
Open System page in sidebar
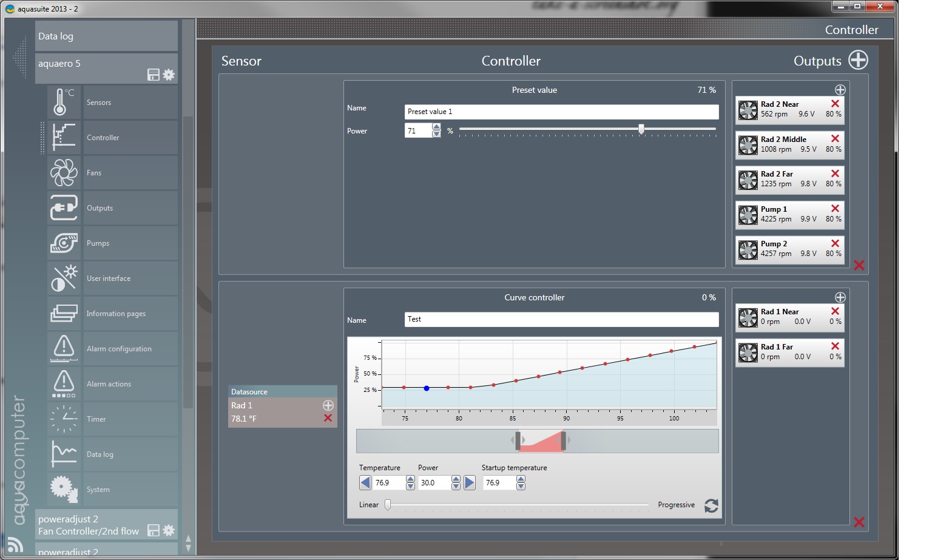[x=130, y=490]
